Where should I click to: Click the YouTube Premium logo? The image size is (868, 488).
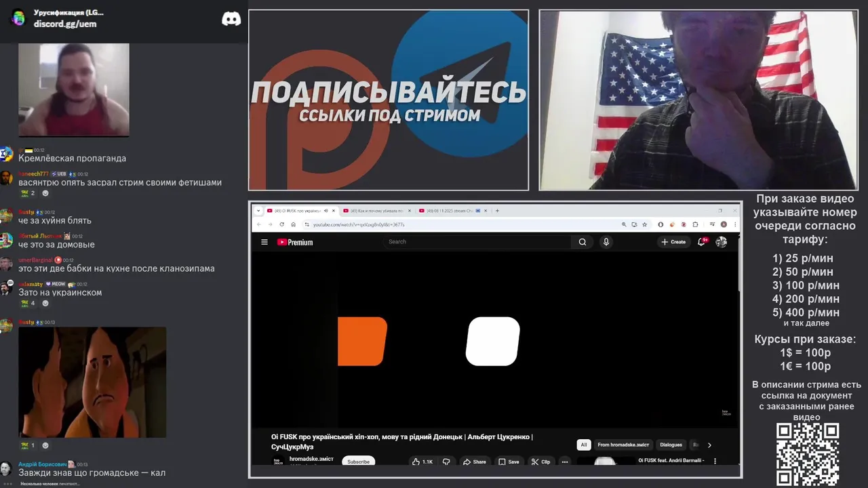[295, 242]
